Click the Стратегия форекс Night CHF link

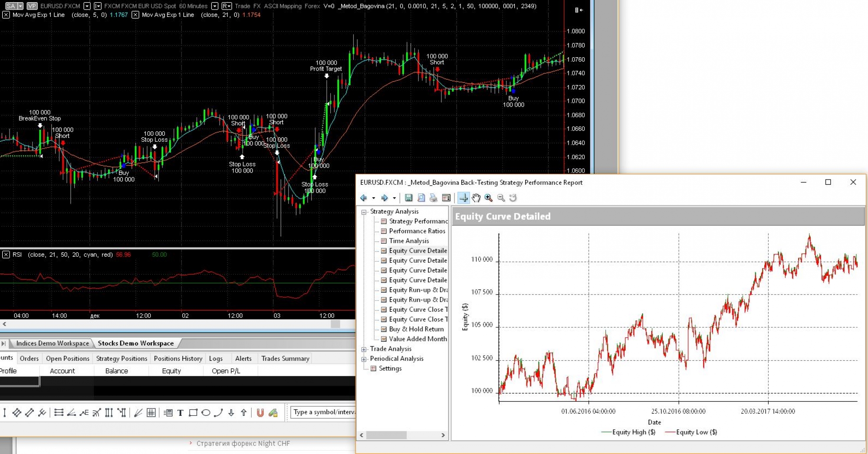pos(243,443)
